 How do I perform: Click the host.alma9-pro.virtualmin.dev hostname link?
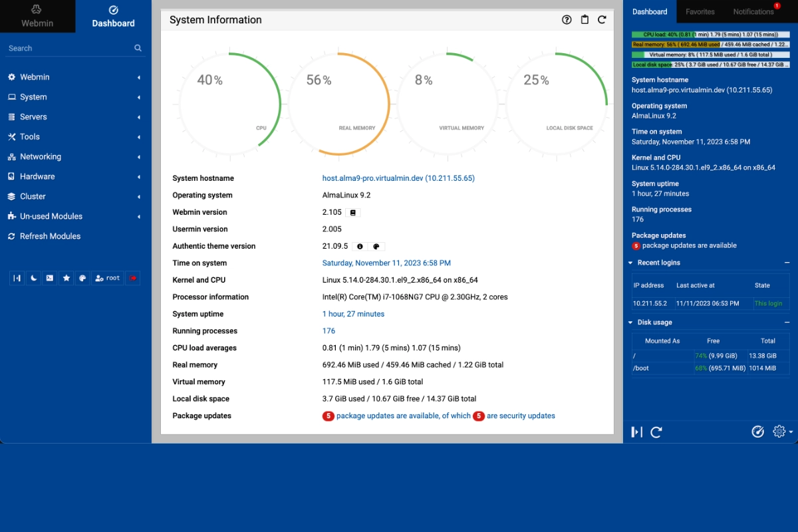tap(398, 178)
